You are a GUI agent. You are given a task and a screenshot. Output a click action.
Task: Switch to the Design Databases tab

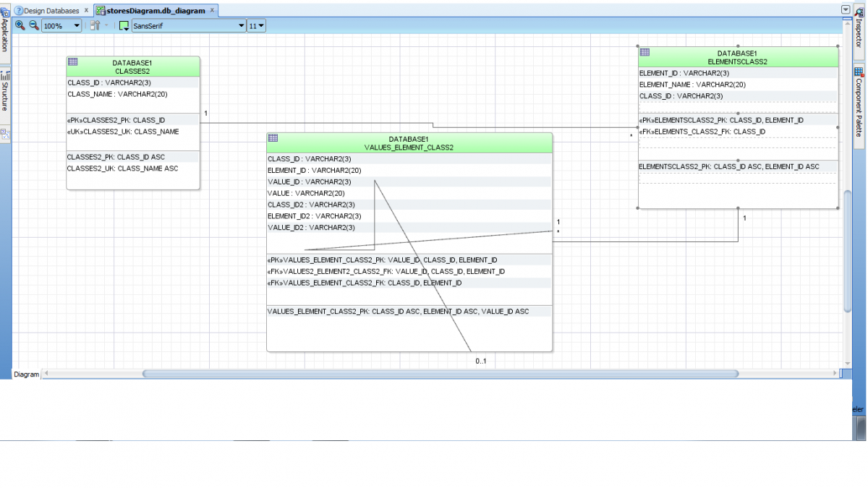tap(51, 11)
